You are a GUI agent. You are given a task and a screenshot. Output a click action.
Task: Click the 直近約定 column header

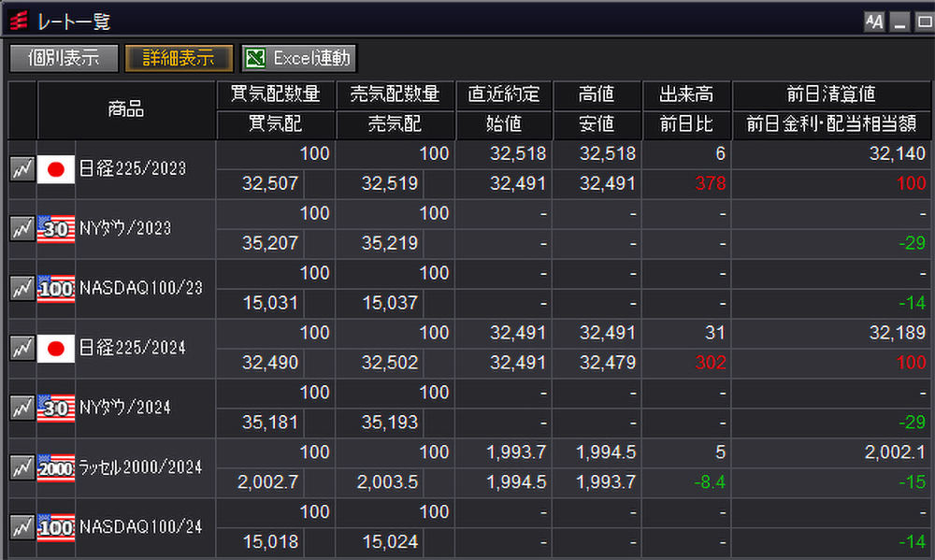tap(504, 94)
